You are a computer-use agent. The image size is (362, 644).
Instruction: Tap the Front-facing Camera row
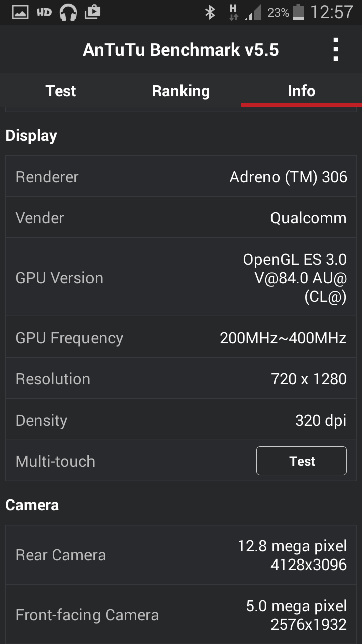tap(181, 615)
